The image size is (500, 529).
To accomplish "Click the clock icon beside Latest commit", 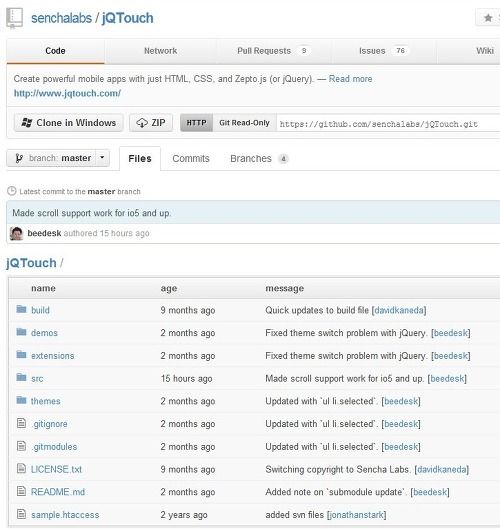I will (11, 191).
